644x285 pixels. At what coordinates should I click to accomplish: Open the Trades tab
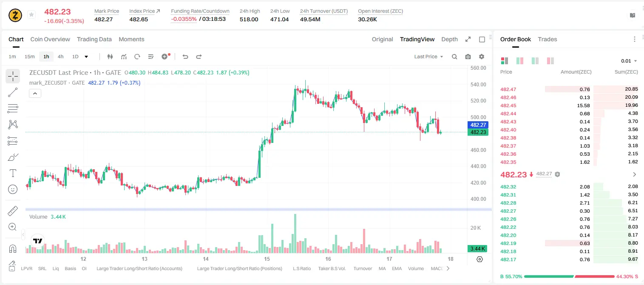(x=547, y=39)
